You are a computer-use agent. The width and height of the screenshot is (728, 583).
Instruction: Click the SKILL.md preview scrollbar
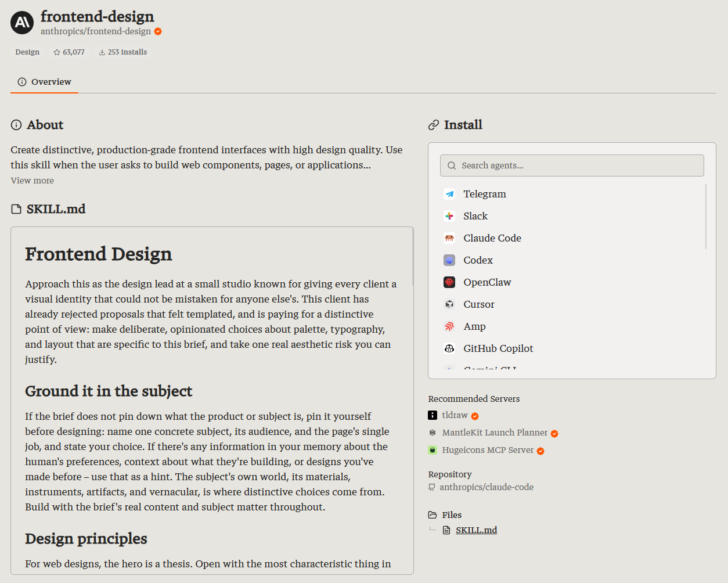pos(413,257)
